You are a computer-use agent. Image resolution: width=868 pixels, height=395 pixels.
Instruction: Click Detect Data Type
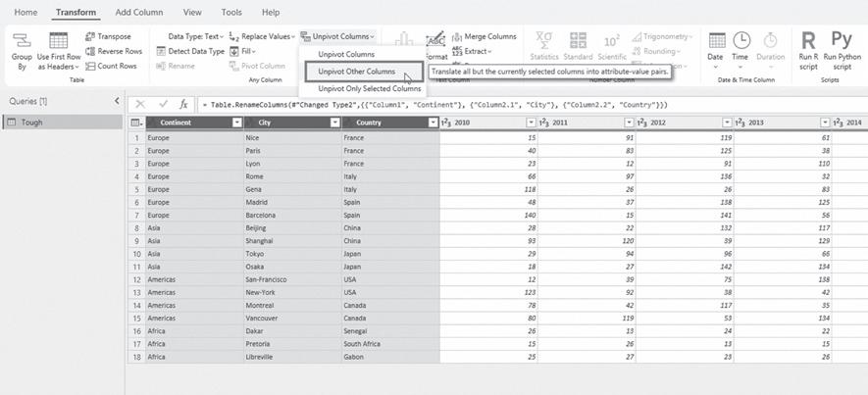click(190, 51)
